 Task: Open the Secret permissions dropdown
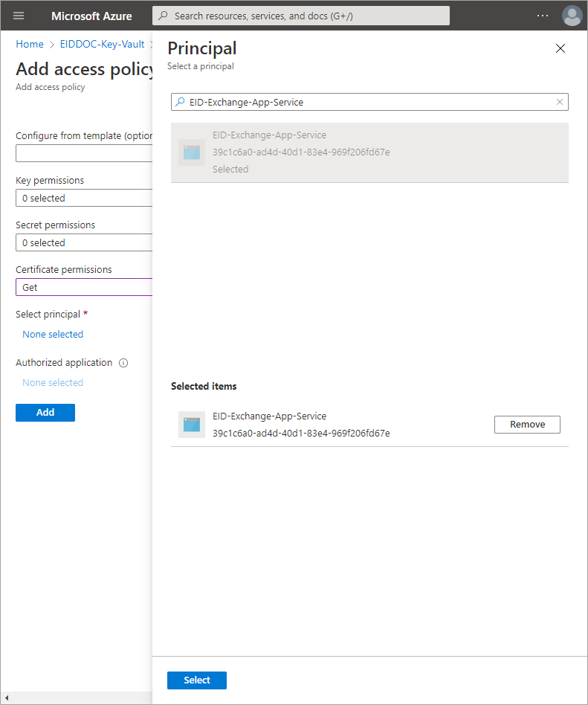click(83, 243)
